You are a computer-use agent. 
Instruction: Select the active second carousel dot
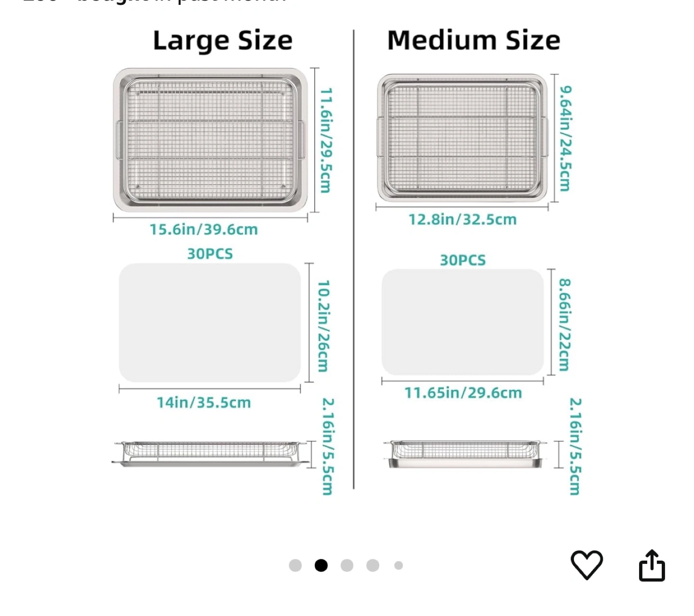point(321,565)
